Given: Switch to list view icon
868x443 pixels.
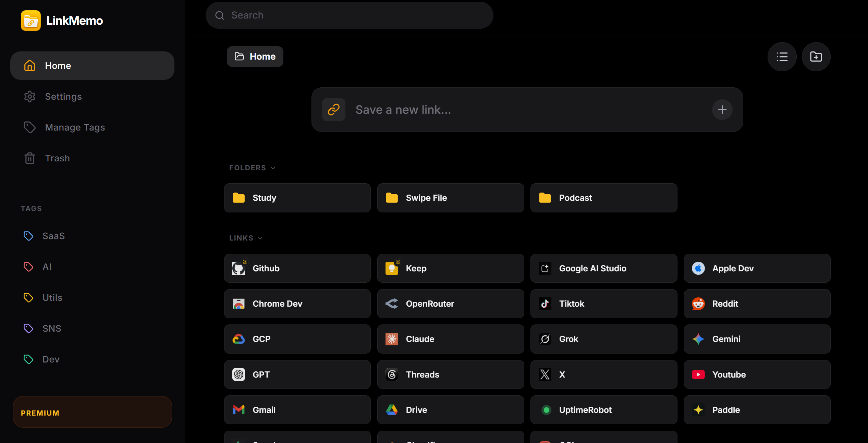Looking at the screenshot, I should (x=782, y=57).
